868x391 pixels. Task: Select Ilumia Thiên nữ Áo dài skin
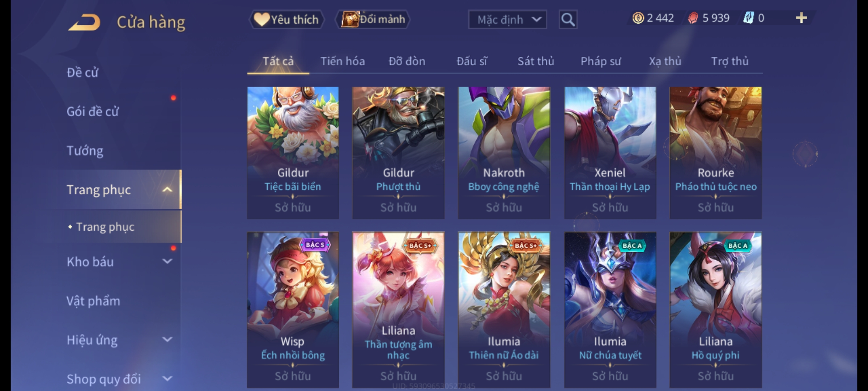coord(504,310)
